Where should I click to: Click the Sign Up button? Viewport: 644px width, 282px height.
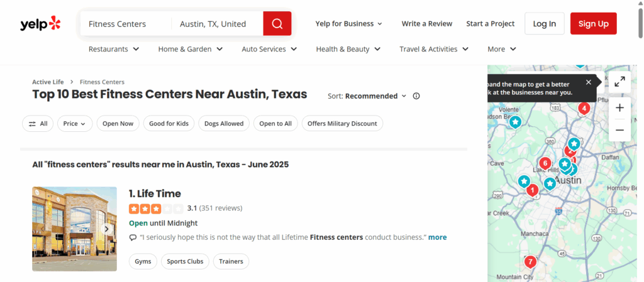click(x=594, y=24)
